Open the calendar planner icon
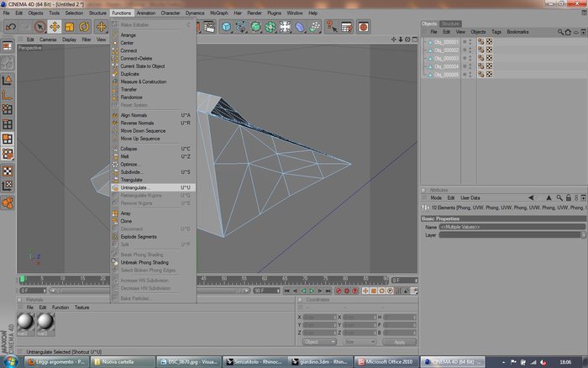Image resolution: width=588 pixels, height=368 pixels. pos(347,27)
